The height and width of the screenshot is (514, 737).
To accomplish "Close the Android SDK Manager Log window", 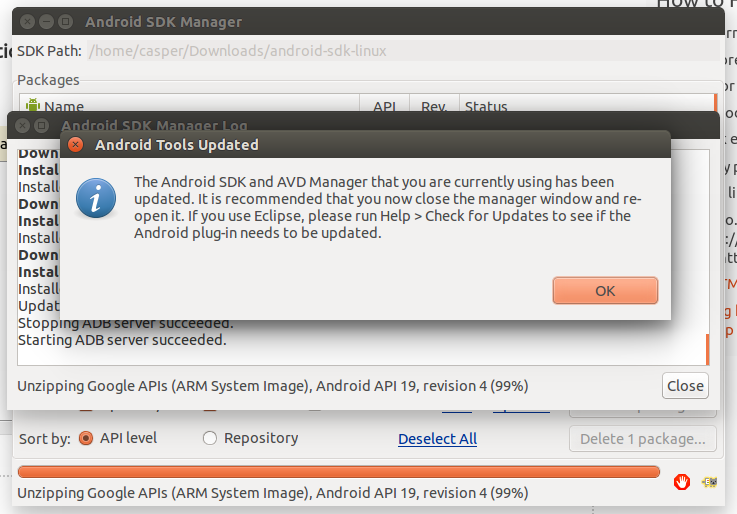I will pos(24,126).
